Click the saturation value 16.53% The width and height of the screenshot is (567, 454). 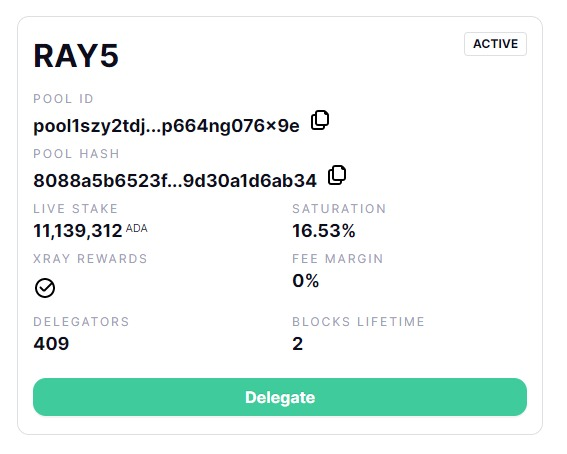click(x=324, y=231)
